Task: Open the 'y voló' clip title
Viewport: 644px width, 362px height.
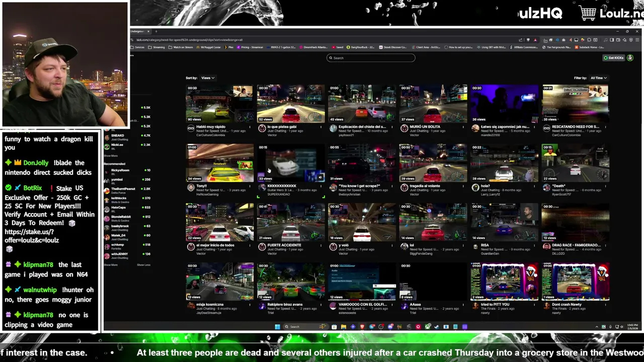Action: (x=343, y=245)
